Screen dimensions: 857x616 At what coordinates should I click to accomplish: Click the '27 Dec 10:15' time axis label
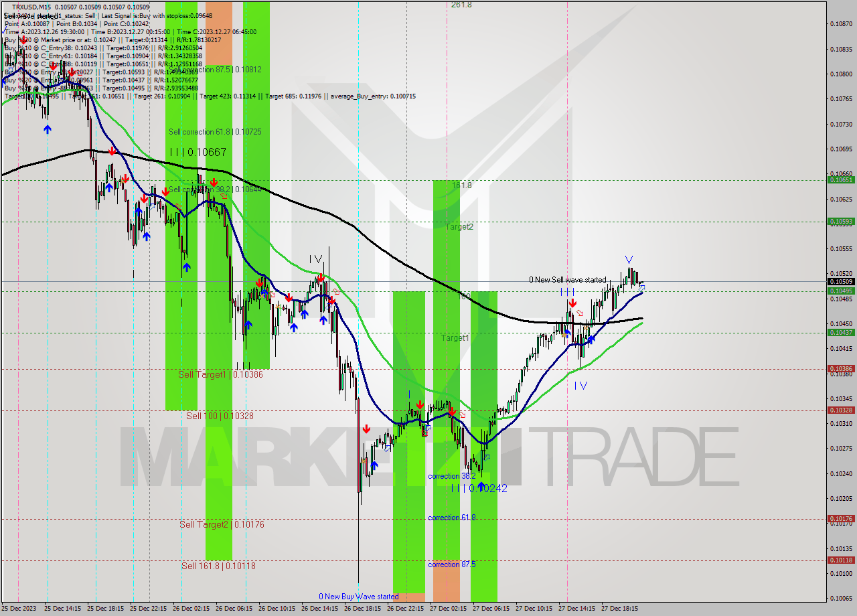(x=534, y=609)
